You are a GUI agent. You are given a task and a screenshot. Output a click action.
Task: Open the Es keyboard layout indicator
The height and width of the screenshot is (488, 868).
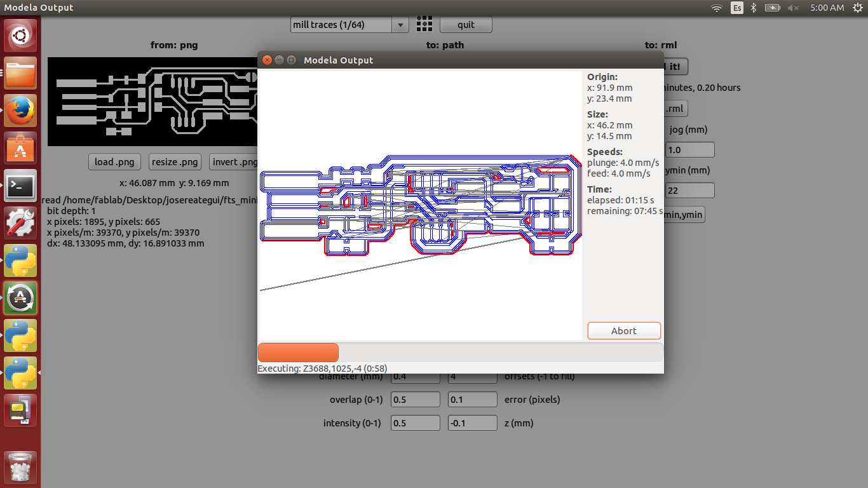(737, 8)
